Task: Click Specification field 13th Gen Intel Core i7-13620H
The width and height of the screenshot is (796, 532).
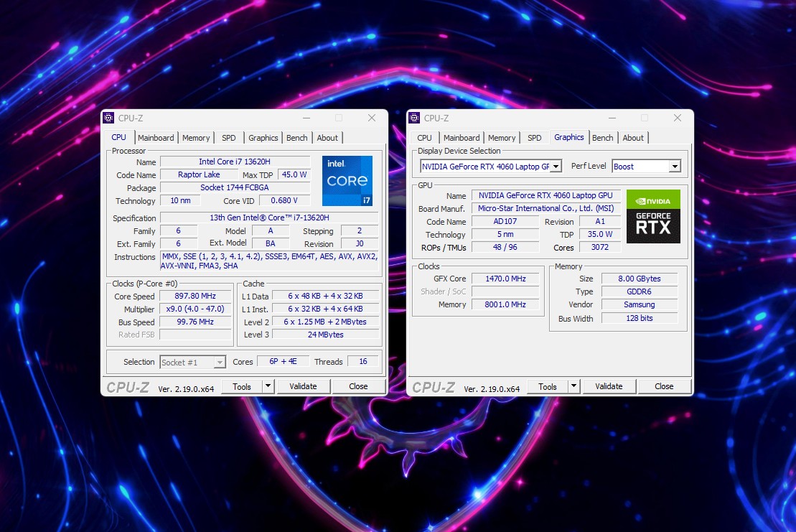Action: click(x=270, y=218)
